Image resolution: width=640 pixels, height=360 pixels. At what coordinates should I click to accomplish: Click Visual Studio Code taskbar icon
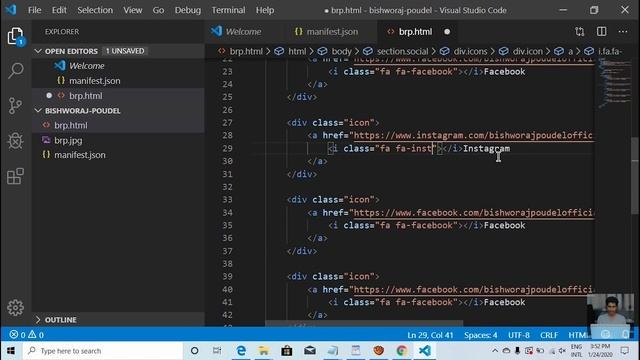[x=424, y=351]
